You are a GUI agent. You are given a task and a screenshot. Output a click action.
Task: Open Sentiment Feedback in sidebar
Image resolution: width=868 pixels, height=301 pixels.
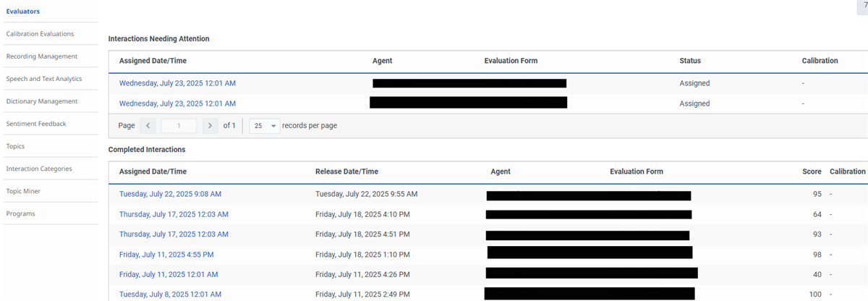click(x=35, y=123)
